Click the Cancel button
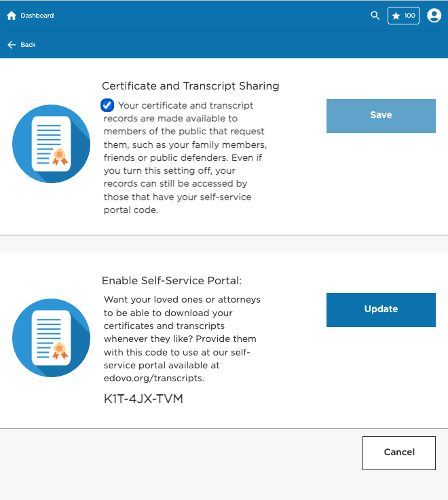The width and height of the screenshot is (448, 500). tap(398, 453)
